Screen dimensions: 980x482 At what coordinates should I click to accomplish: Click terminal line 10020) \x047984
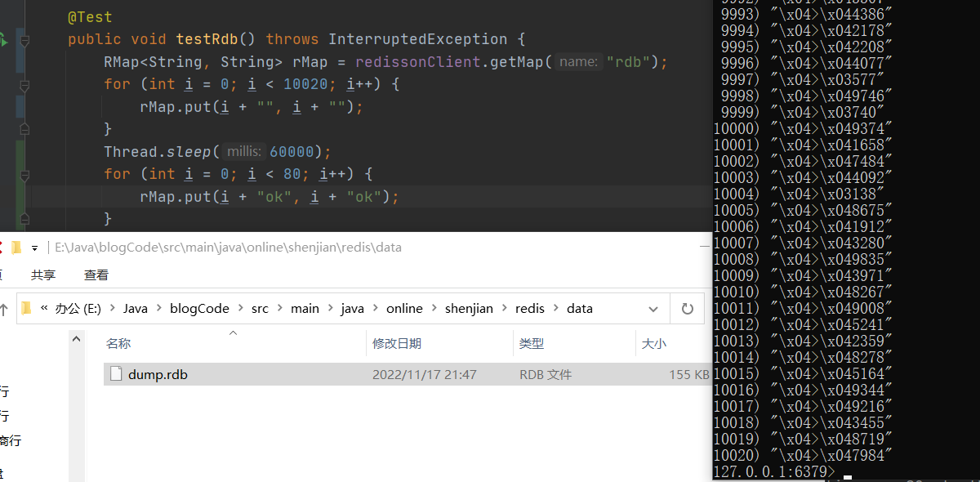point(803,455)
